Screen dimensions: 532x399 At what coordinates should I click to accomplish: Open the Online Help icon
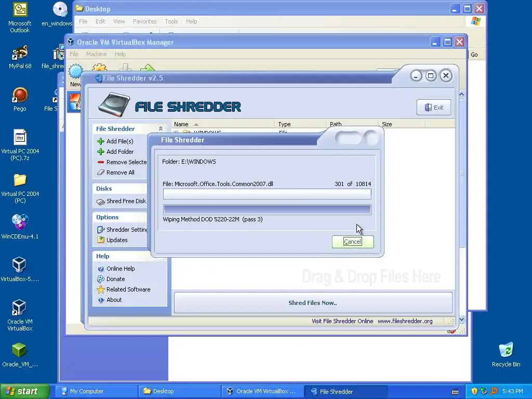coord(100,269)
